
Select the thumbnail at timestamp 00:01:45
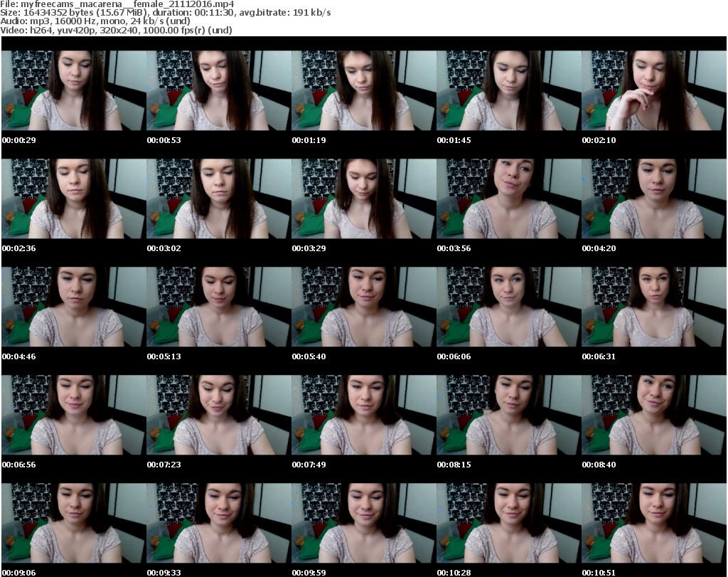[509, 90]
